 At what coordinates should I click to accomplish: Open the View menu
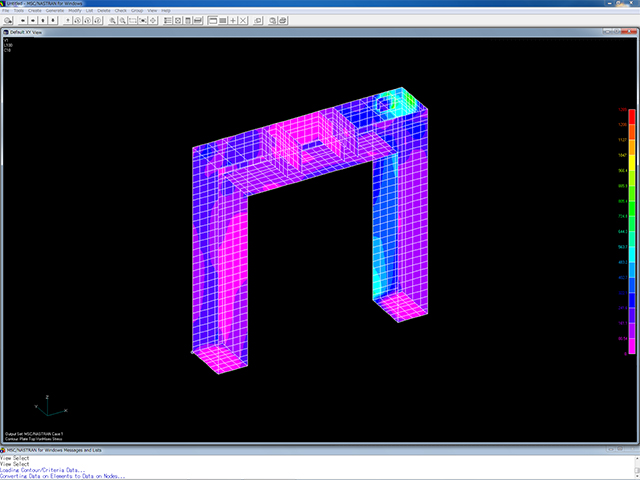150,10
